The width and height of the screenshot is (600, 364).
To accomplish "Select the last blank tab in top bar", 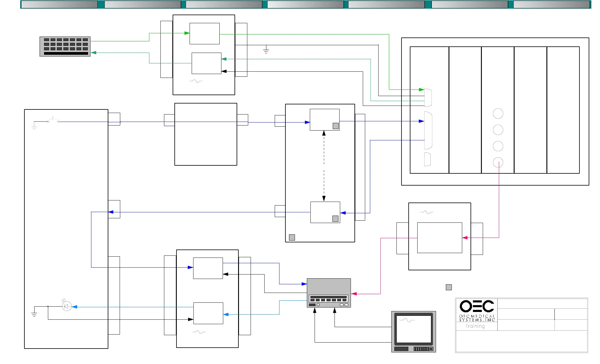I will click(x=551, y=4).
